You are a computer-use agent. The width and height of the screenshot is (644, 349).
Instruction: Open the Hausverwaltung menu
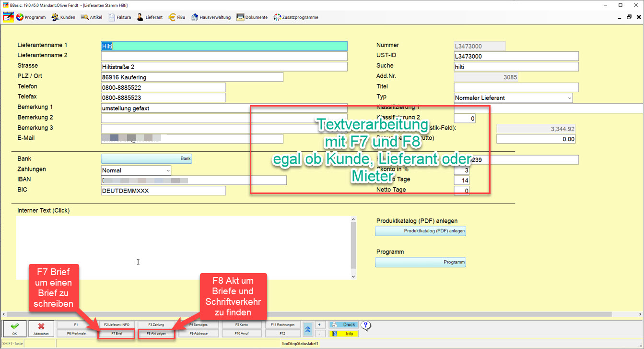(x=211, y=17)
